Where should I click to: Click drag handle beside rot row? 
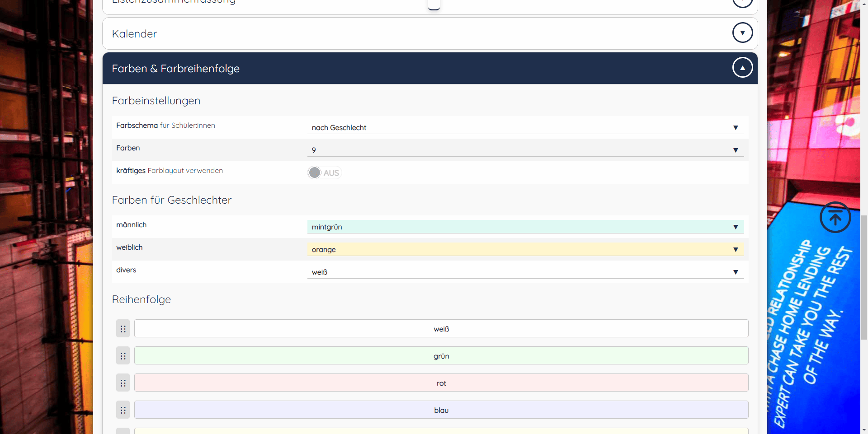pyautogui.click(x=123, y=383)
